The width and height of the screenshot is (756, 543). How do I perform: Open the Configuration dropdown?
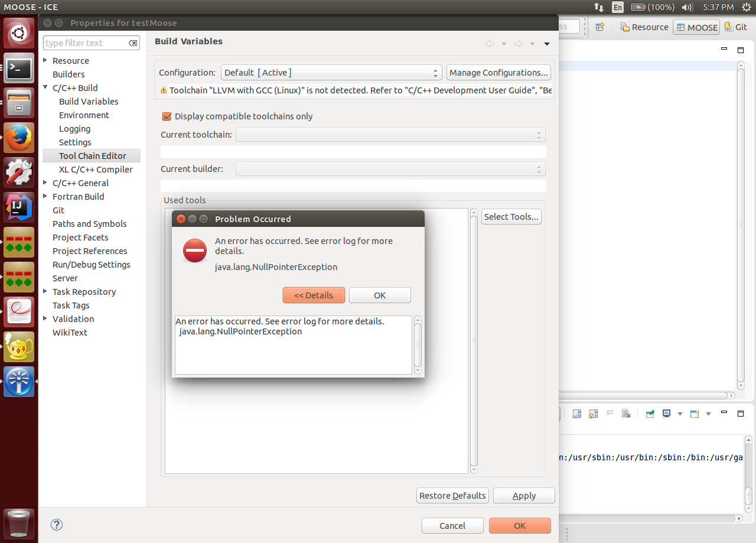(x=331, y=73)
